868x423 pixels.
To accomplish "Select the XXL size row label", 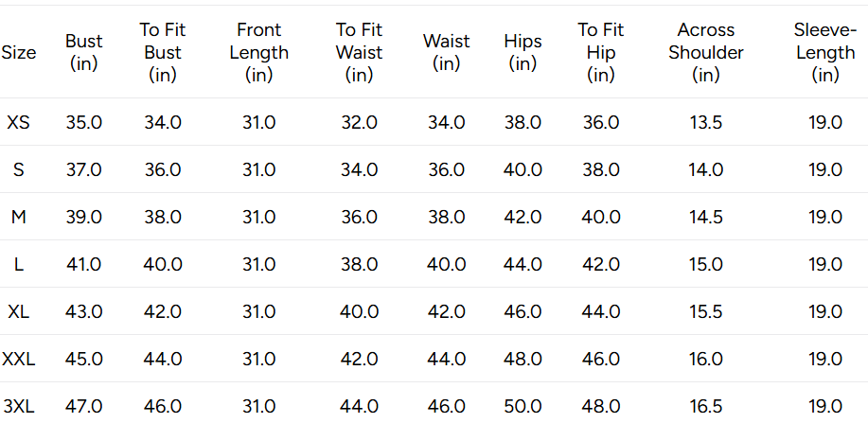I will 19,360.
